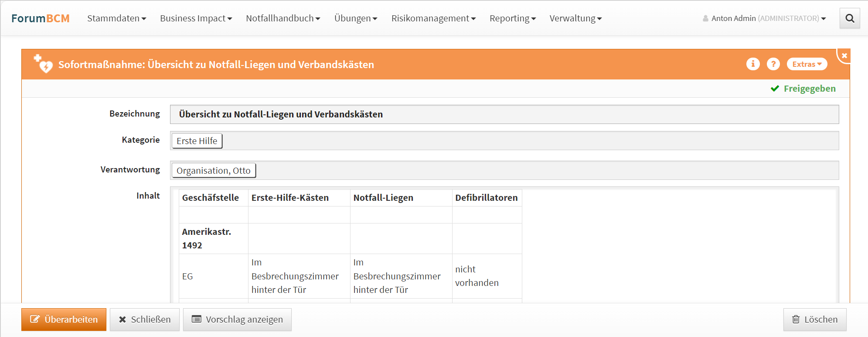
Task: Click the Kategorie field area
Action: coord(504,141)
